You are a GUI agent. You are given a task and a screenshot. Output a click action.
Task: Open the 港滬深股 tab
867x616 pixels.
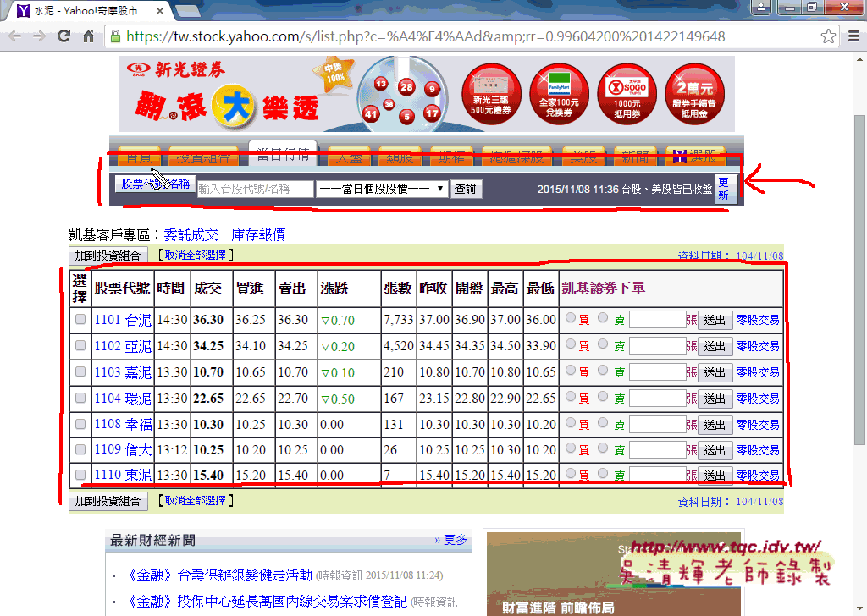(x=517, y=157)
